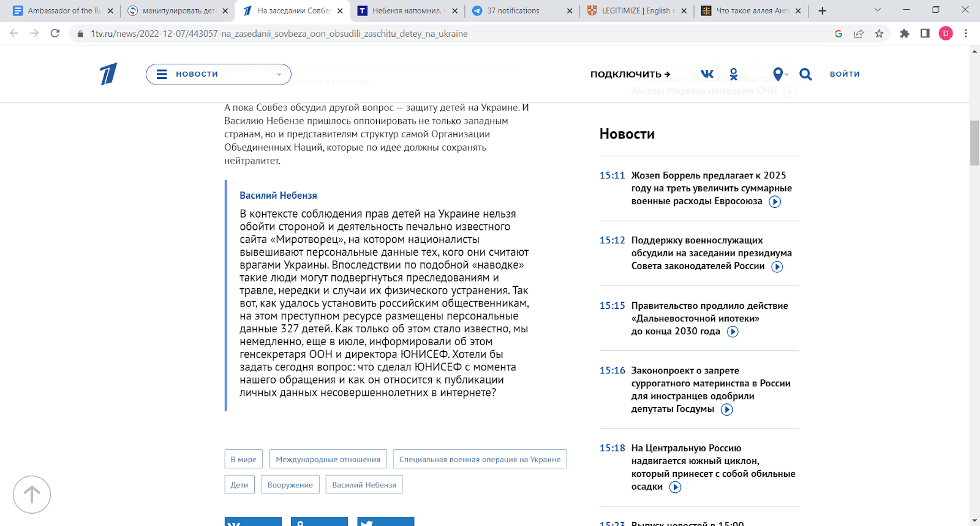Share article via Twitter button
980x526 pixels.
386,522
